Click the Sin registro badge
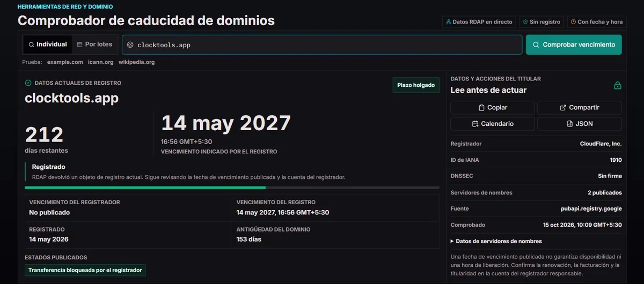The width and height of the screenshot is (644, 284). click(541, 22)
